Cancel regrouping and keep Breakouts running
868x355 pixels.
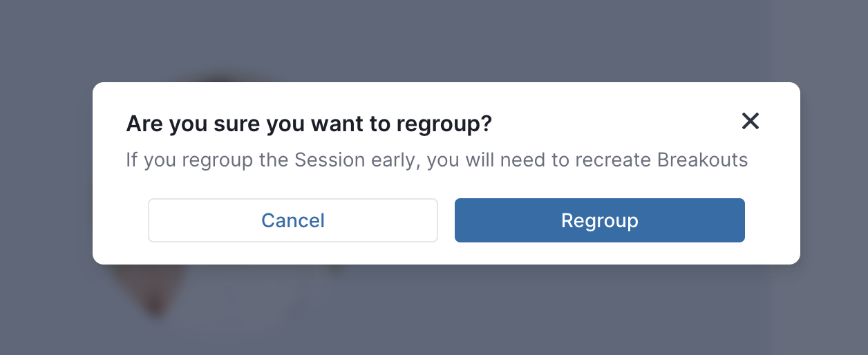point(293,220)
